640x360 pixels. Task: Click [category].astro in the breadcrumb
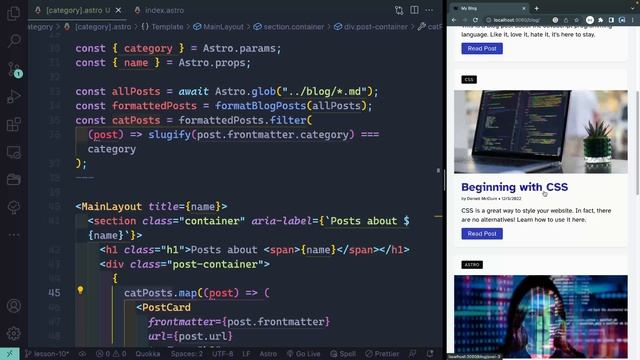click(103, 27)
